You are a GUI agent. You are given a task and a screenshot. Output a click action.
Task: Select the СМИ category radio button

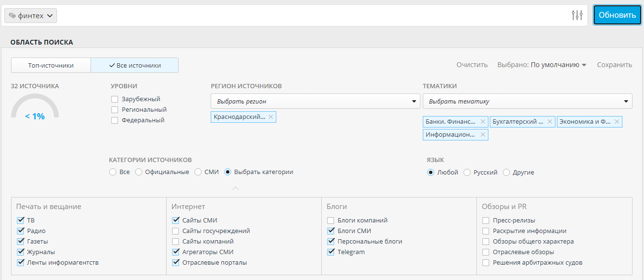pyautogui.click(x=198, y=172)
